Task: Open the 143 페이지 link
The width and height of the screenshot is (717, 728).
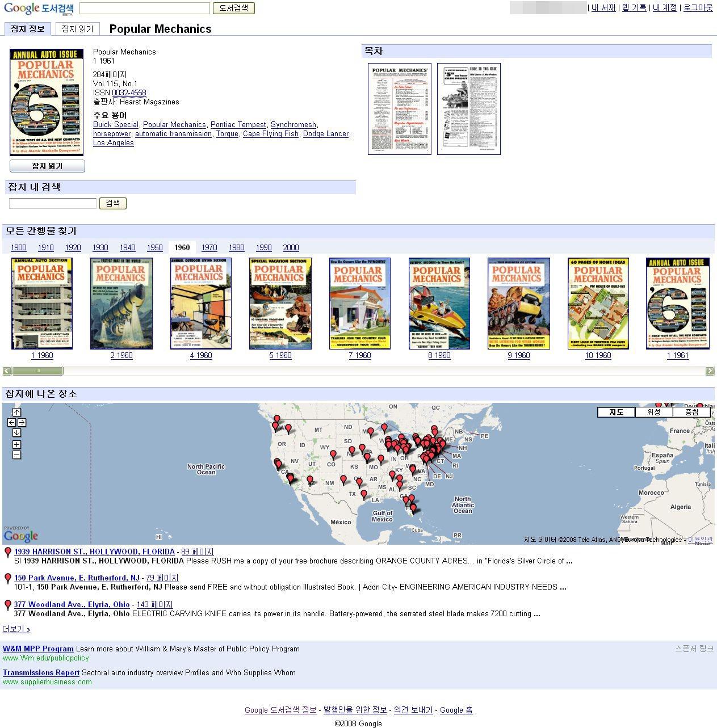Action: click(x=154, y=604)
